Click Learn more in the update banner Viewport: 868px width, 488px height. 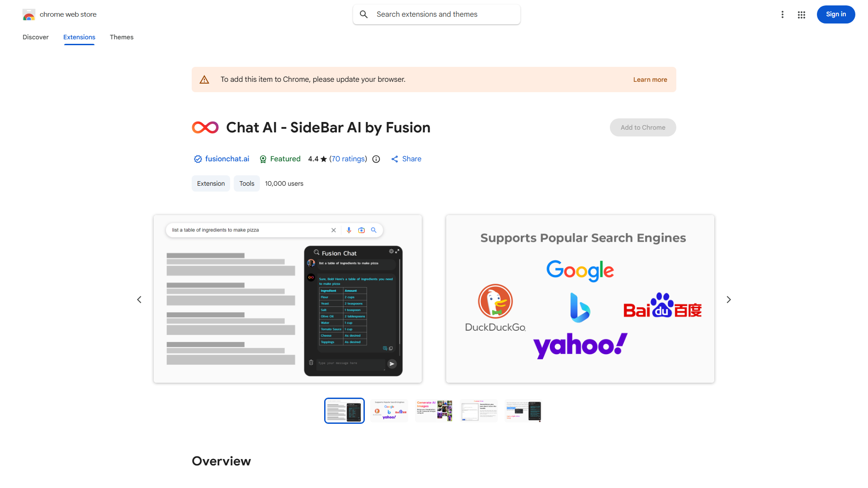click(x=650, y=79)
